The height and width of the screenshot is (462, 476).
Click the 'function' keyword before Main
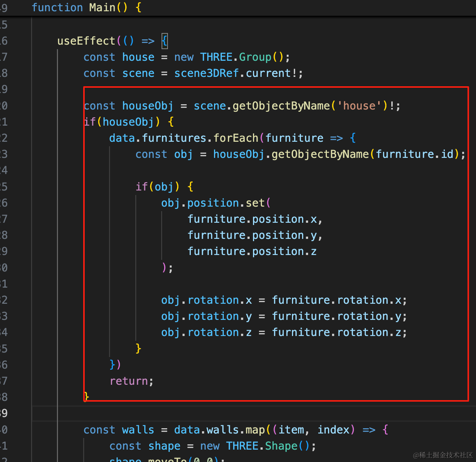57,7
